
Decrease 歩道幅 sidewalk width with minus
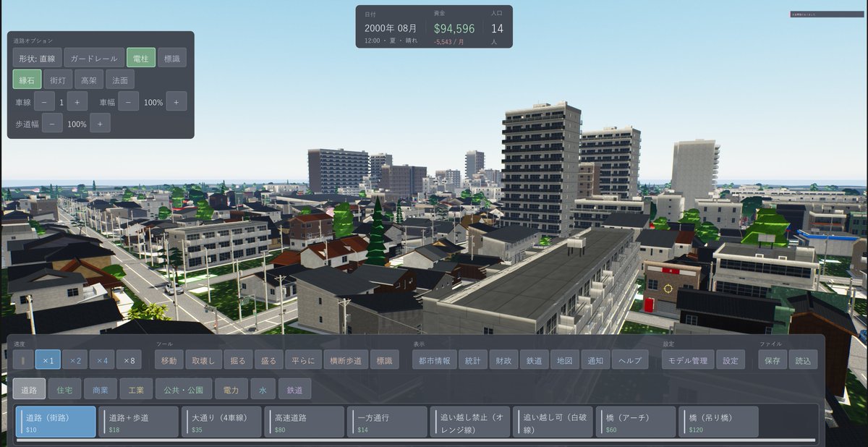(52, 124)
